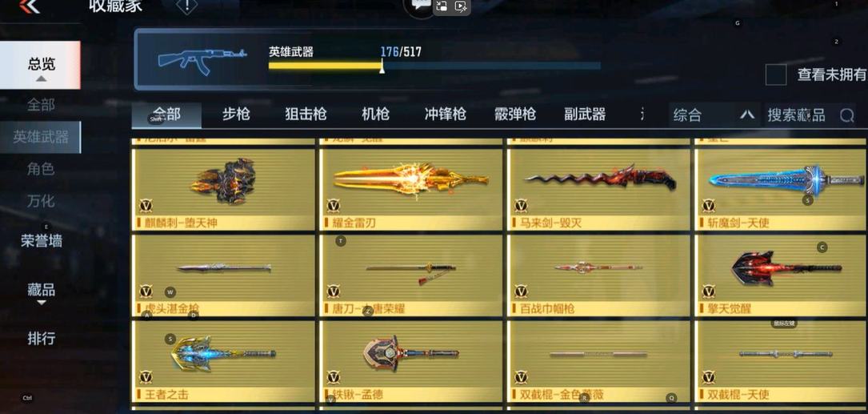
Task: Click the V badge on 麒麟刺-堕天神 card
Action: tap(146, 206)
